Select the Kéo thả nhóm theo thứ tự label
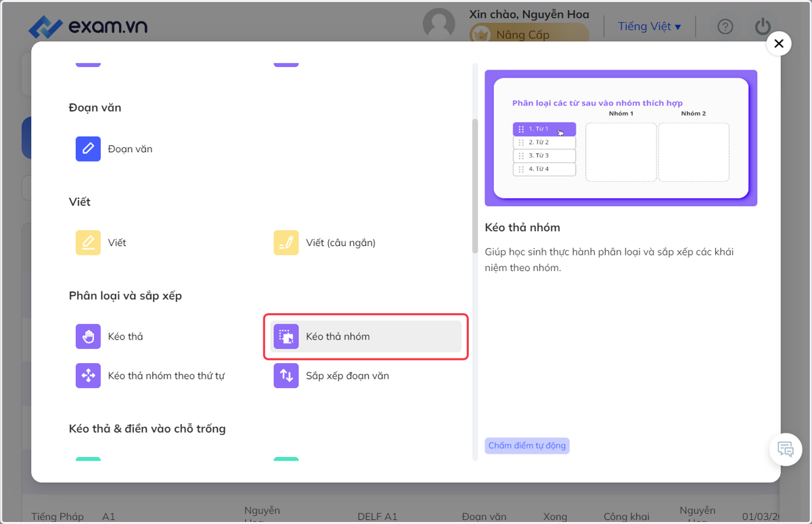The width and height of the screenshot is (812, 524). 166,375
